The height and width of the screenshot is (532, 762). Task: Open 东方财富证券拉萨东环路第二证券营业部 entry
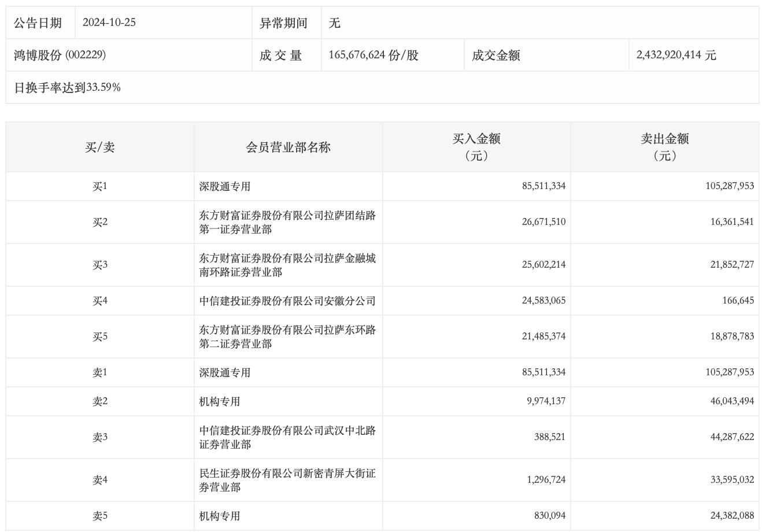287,337
